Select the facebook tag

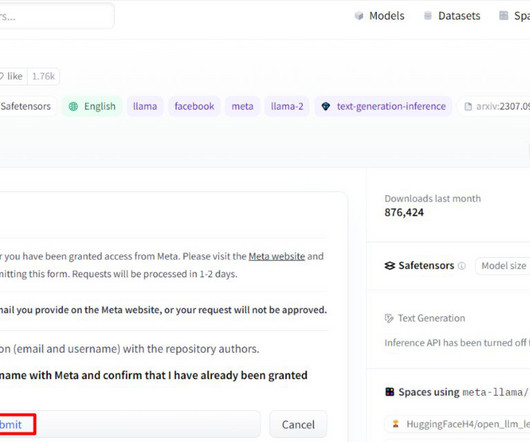(194, 106)
